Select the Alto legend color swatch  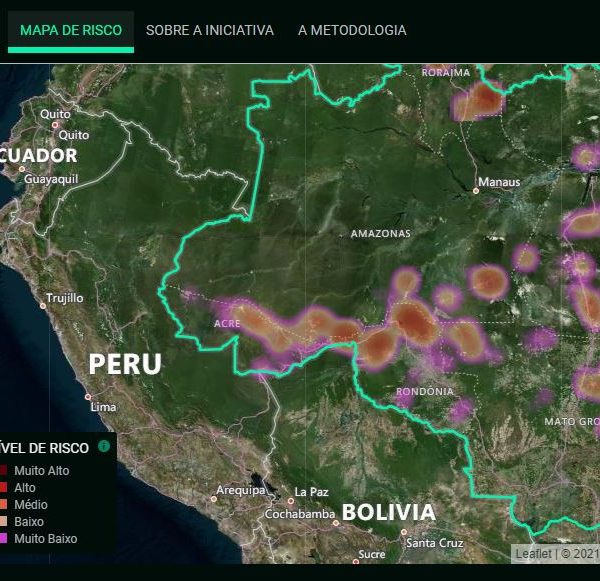(x=3, y=487)
